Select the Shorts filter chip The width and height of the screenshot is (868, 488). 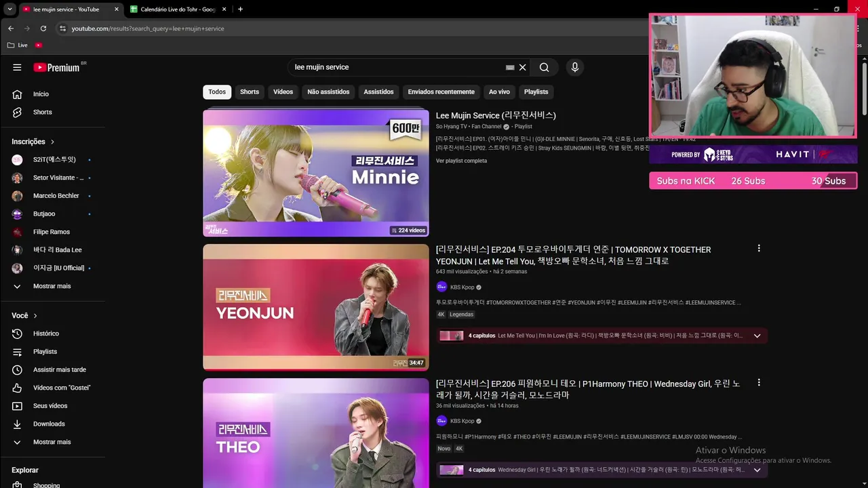(250, 92)
